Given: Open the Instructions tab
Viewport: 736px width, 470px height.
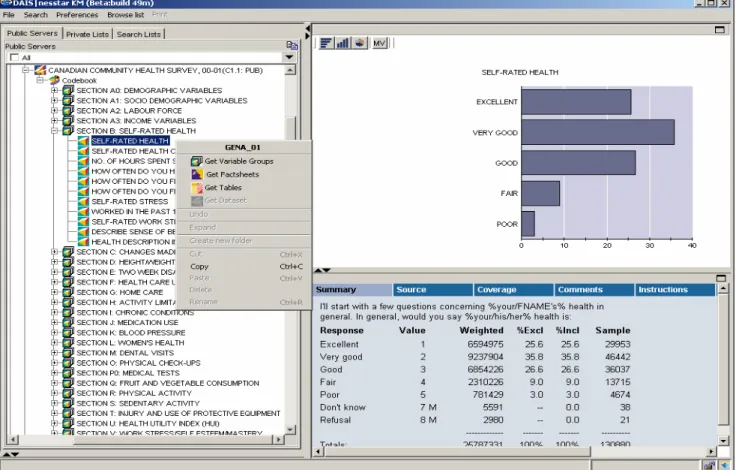Looking at the screenshot, I should [x=675, y=290].
